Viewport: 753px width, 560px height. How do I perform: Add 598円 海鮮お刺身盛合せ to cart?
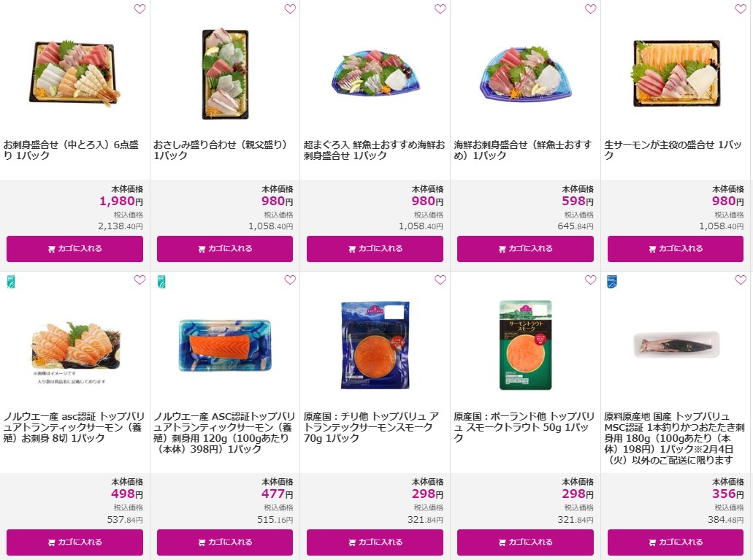point(525,249)
